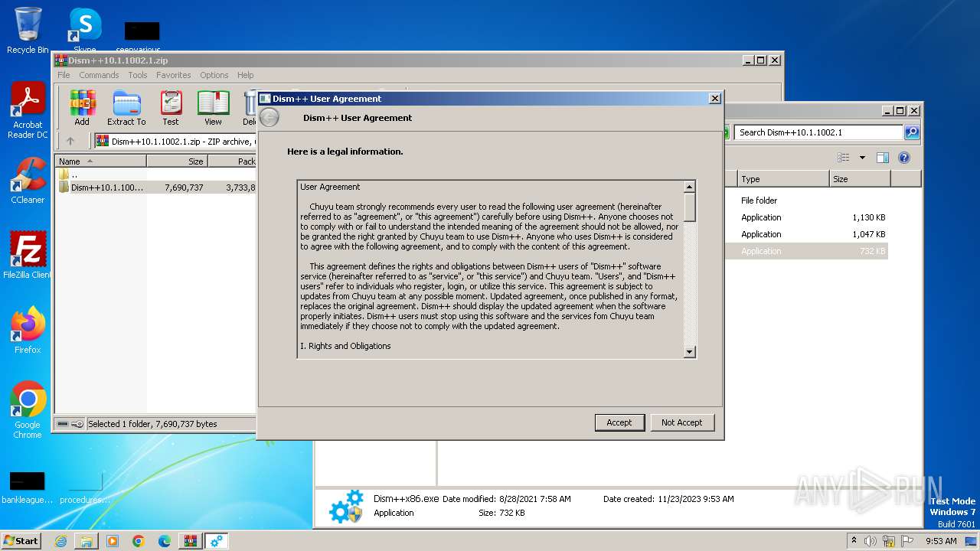Open the WinRAR Tools menu
Image resolution: width=980 pixels, height=551 pixels.
tap(138, 75)
